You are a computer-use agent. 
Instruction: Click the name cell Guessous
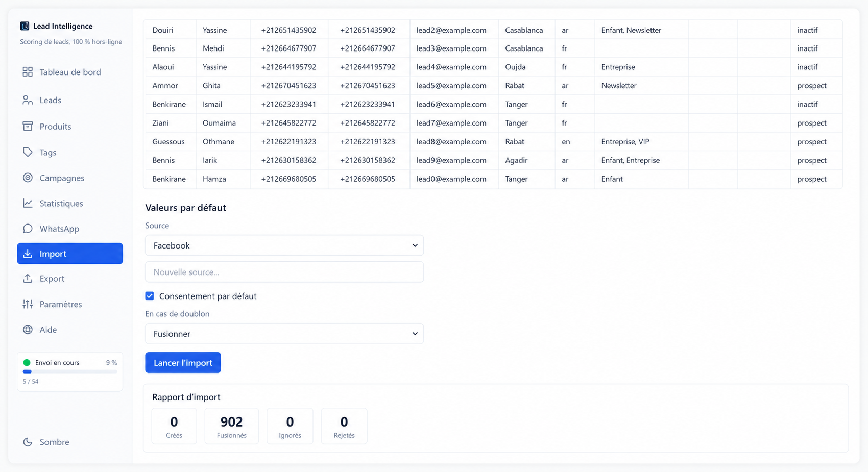[x=168, y=142]
